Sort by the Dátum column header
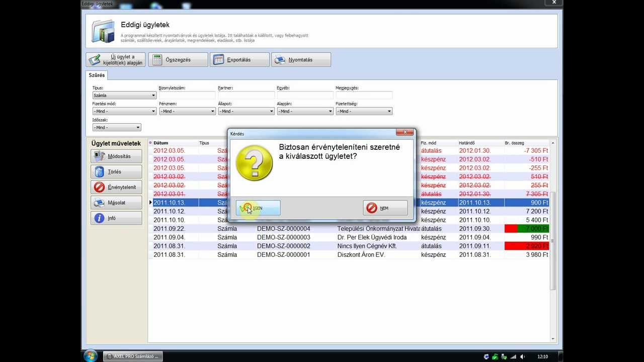 [x=161, y=143]
